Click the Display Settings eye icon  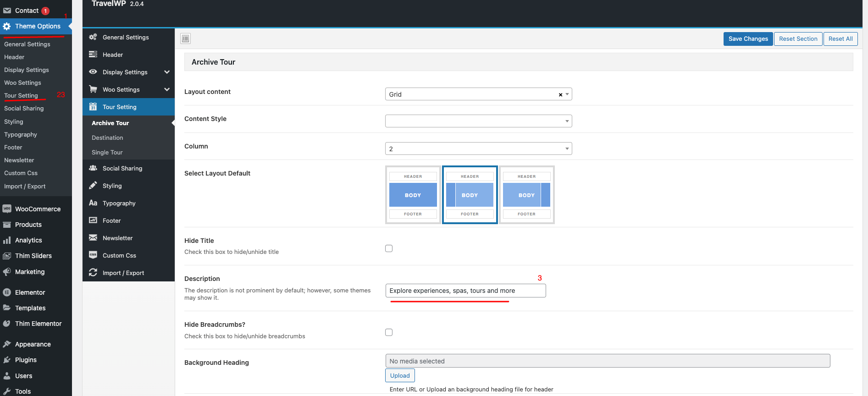coord(93,72)
